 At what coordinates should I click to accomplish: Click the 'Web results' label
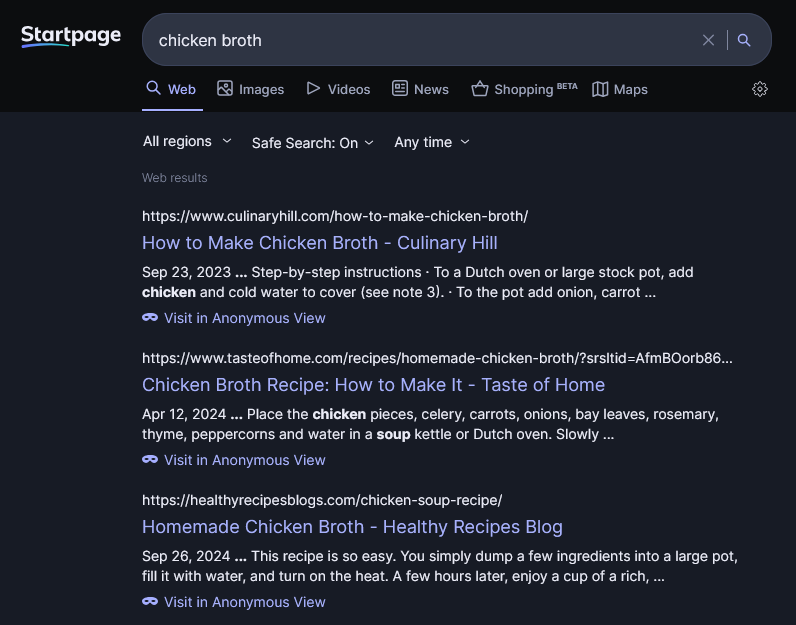(175, 178)
